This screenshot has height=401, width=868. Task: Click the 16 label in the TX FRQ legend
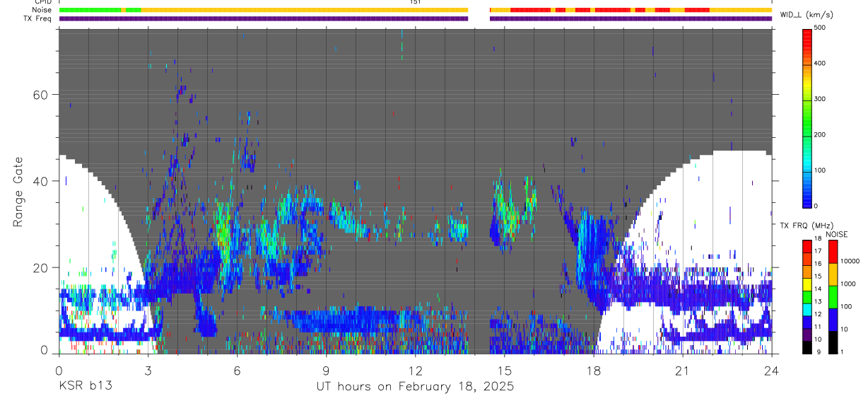(818, 264)
